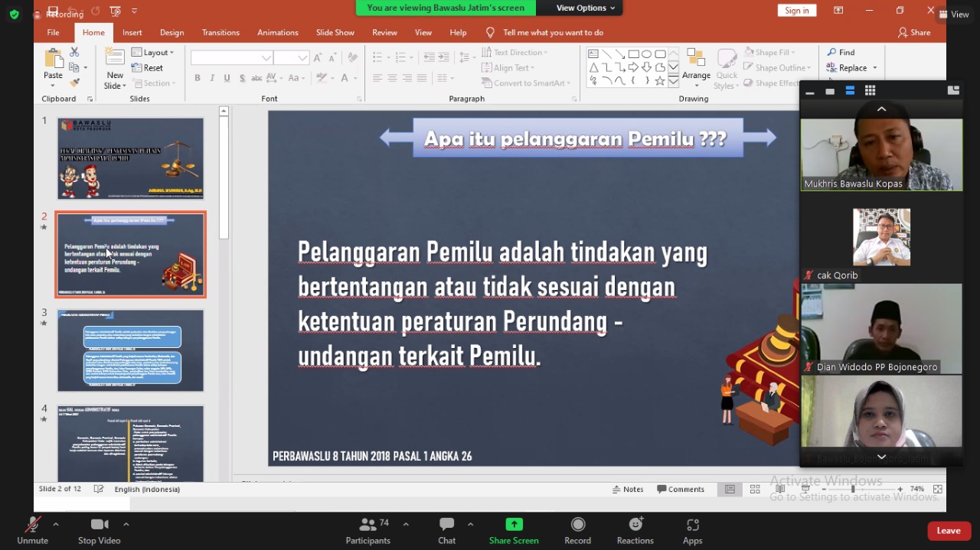Click the green Share Screen icon

(x=514, y=525)
